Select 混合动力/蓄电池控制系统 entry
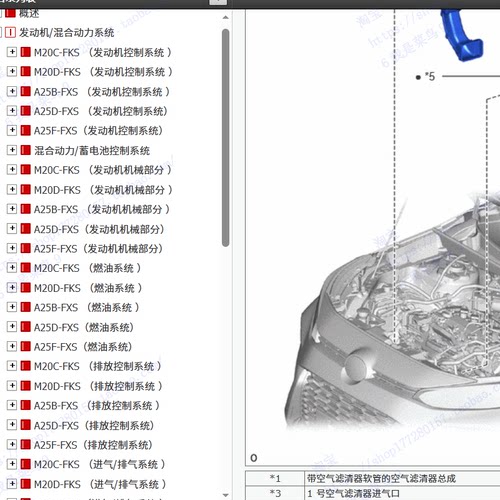This screenshot has width=500, height=500. pos(92,150)
